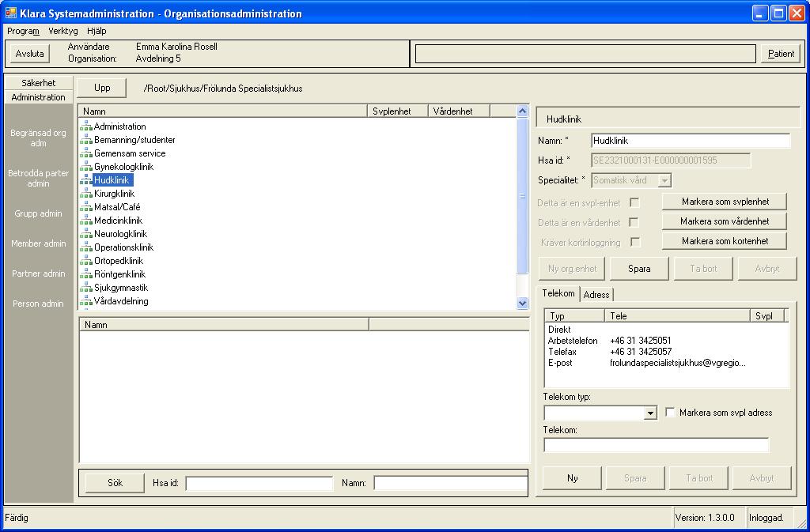Open the Verktyg menu
The image size is (810, 532).
(x=63, y=31)
